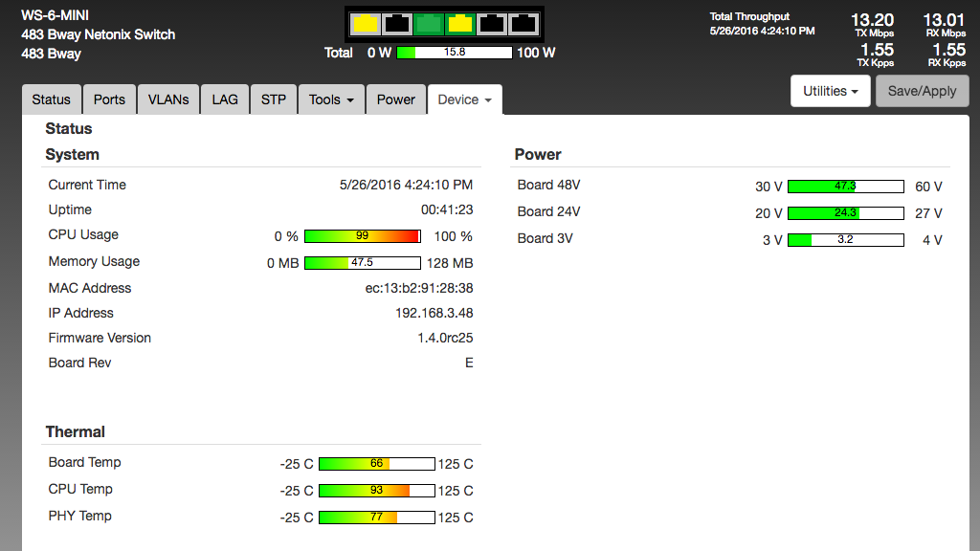
Task: Open the VLANs tab
Action: 168,99
